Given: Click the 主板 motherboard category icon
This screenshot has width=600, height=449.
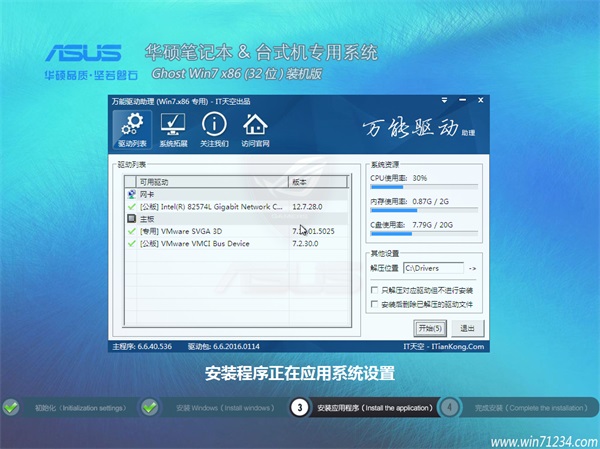Looking at the screenshot, I should (132, 218).
